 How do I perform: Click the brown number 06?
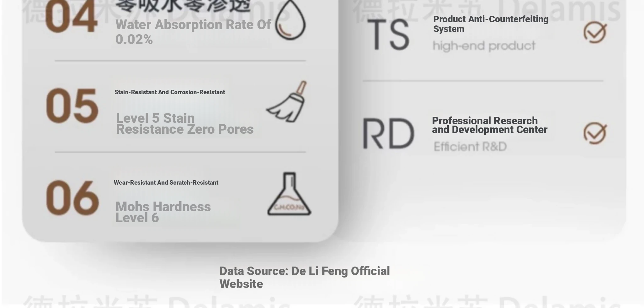(72, 198)
